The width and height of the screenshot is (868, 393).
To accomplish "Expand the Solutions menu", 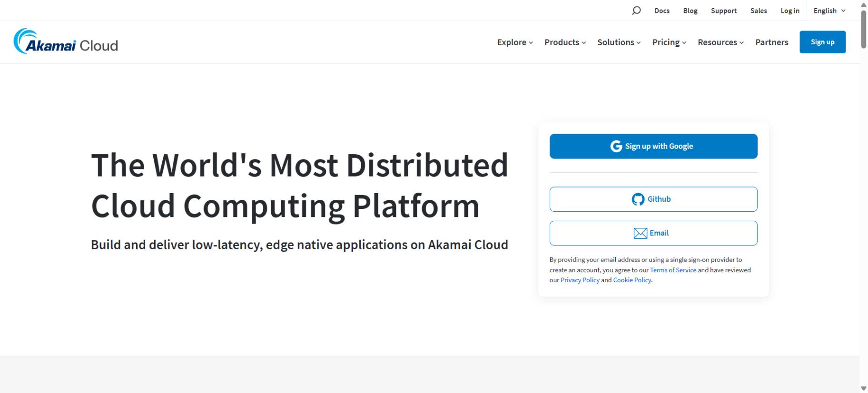I will [x=619, y=42].
